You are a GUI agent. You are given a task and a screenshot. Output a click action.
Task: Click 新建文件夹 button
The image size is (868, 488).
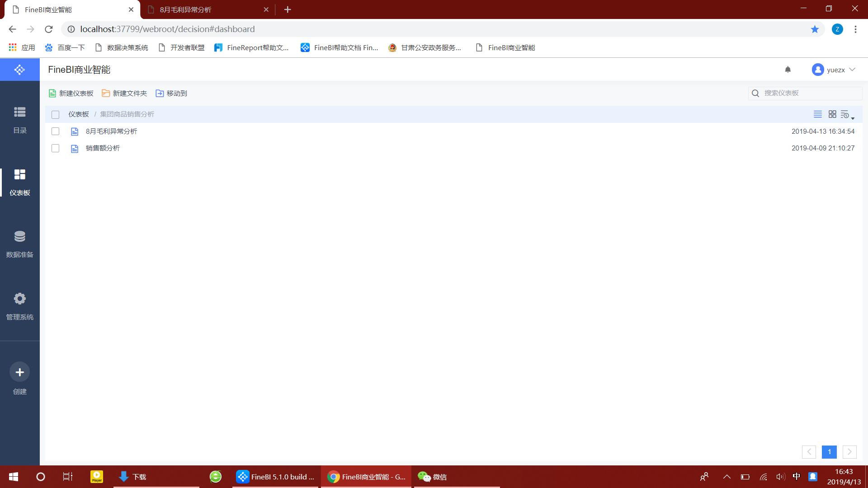[x=124, y=93]
